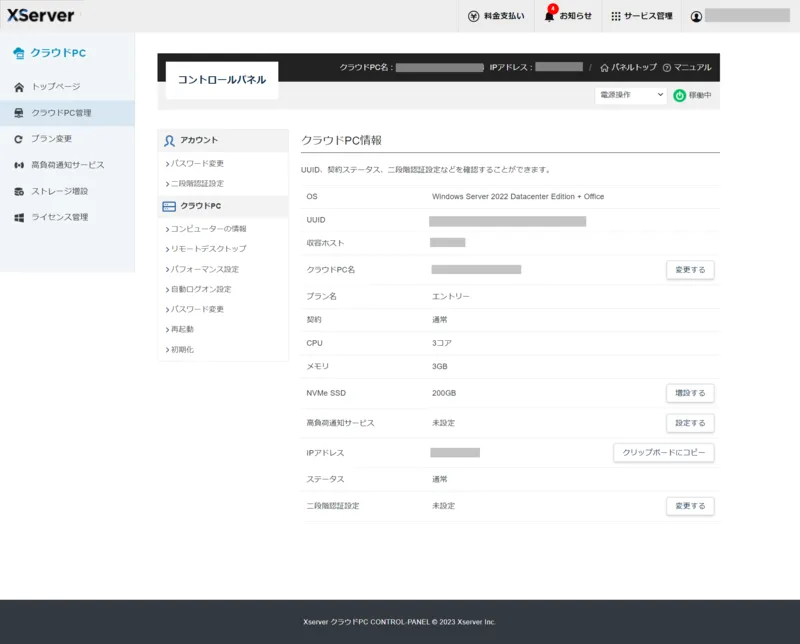
Task: Open 二段階認証設定 link in account menu
Action: pos(195,184)
